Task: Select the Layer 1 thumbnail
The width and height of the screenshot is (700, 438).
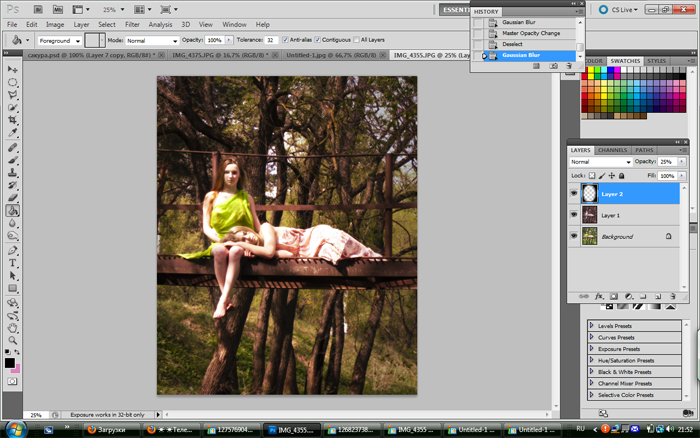Action: [589, 215]
